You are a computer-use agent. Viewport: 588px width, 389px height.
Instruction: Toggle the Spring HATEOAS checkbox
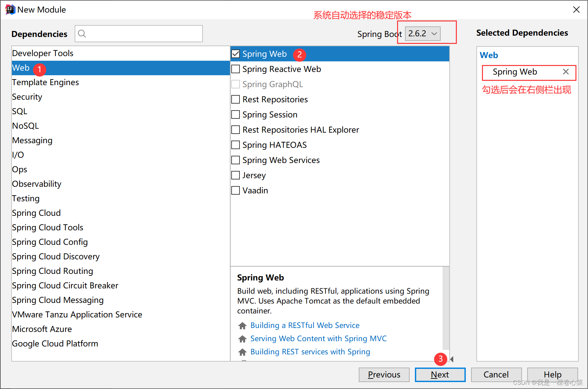coord(236,145)
